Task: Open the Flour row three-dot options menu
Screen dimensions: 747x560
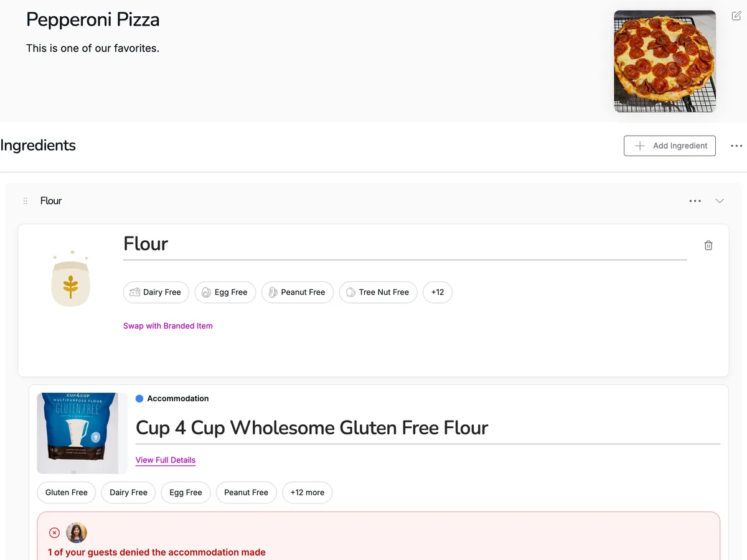Action: (695, 201)
